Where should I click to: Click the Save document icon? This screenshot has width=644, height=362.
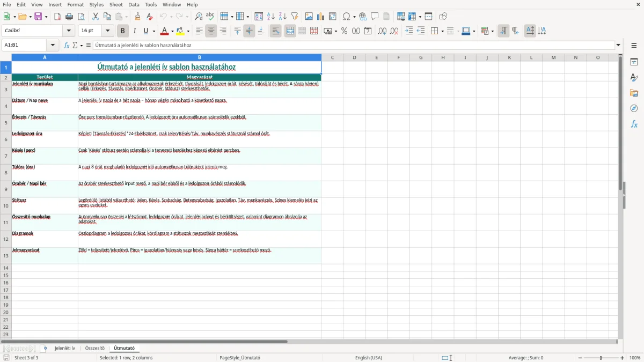coord(38,17)
